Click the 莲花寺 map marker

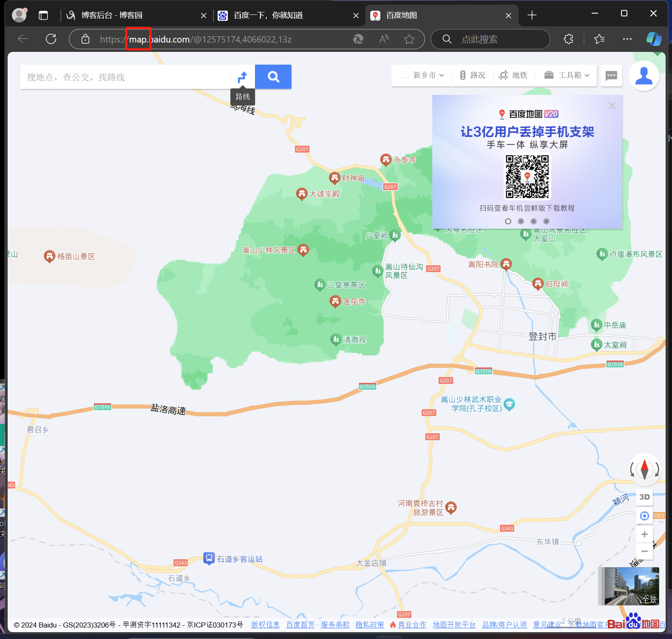click(335, 301)
